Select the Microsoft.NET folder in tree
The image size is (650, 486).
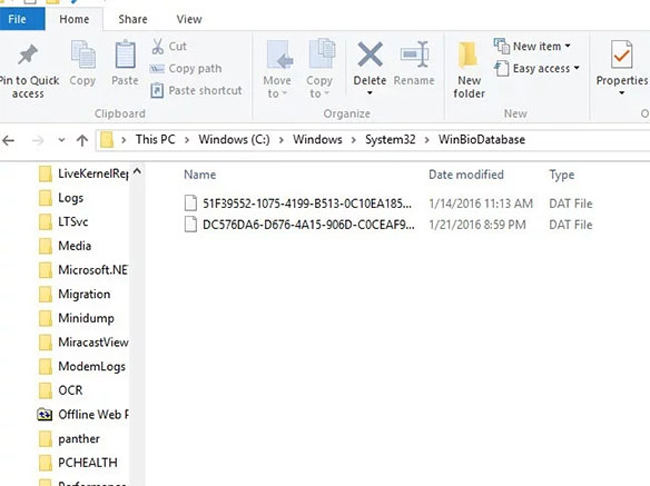click(x=83, y=270)
